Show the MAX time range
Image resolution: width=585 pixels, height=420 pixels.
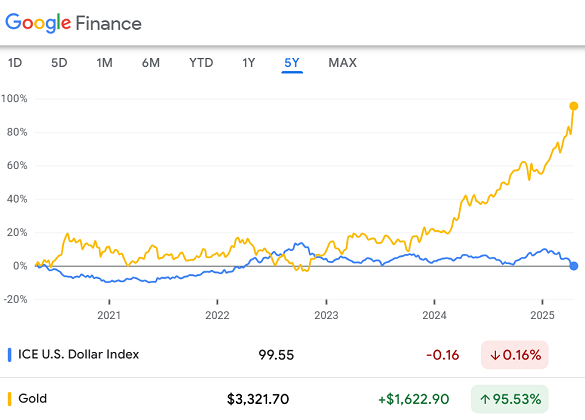tap(342, 63)
